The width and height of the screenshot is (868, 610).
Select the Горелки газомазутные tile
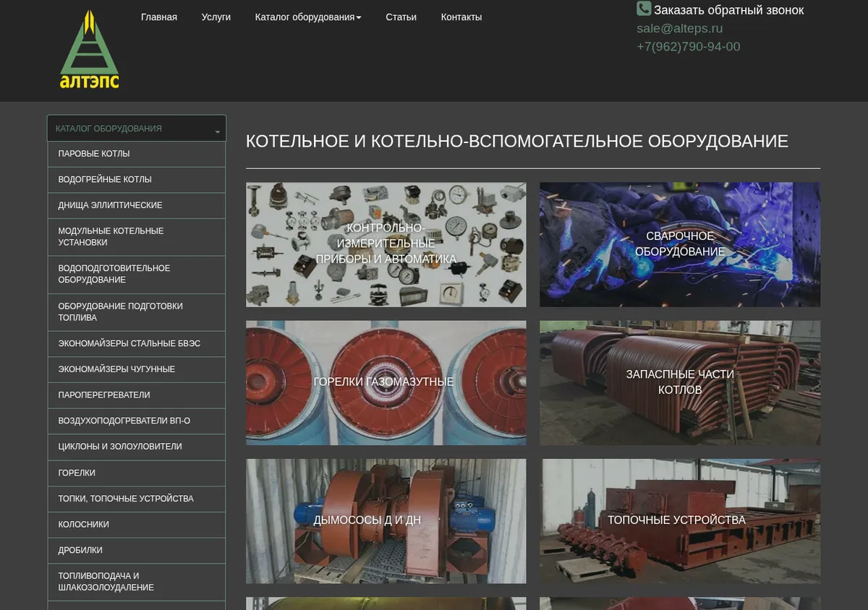(x=386, y=383)
